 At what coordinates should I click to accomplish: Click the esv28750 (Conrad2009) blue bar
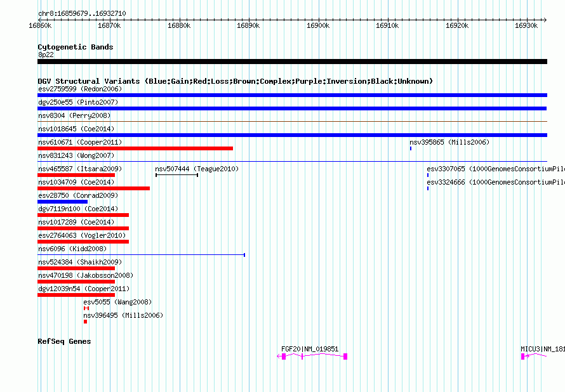[62, 202]
